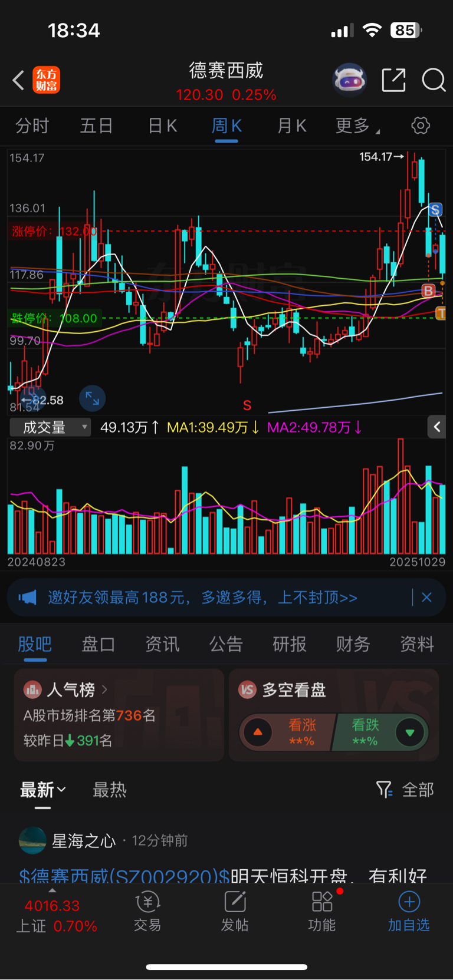Open the 盘口 section tab
This screenshot has height=980, width=453.
click(x=99, y=644)
